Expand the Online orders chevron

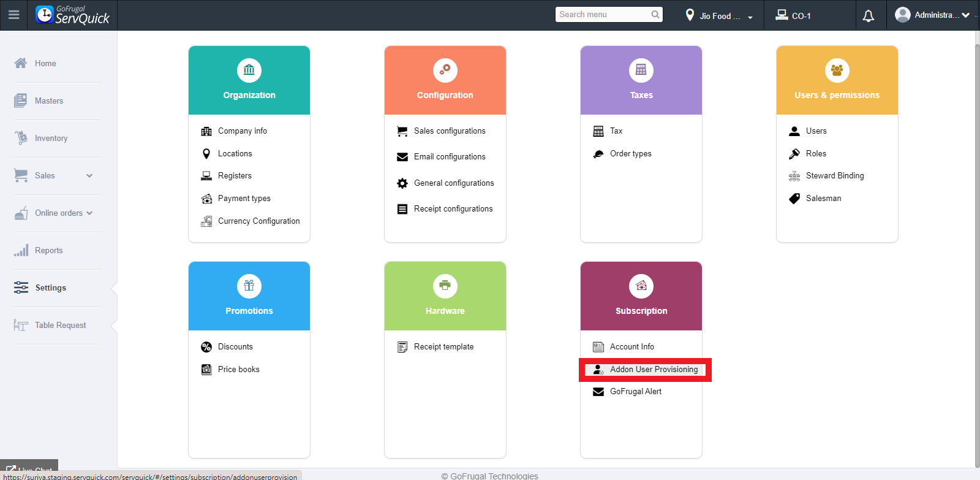tap(89, 213)
